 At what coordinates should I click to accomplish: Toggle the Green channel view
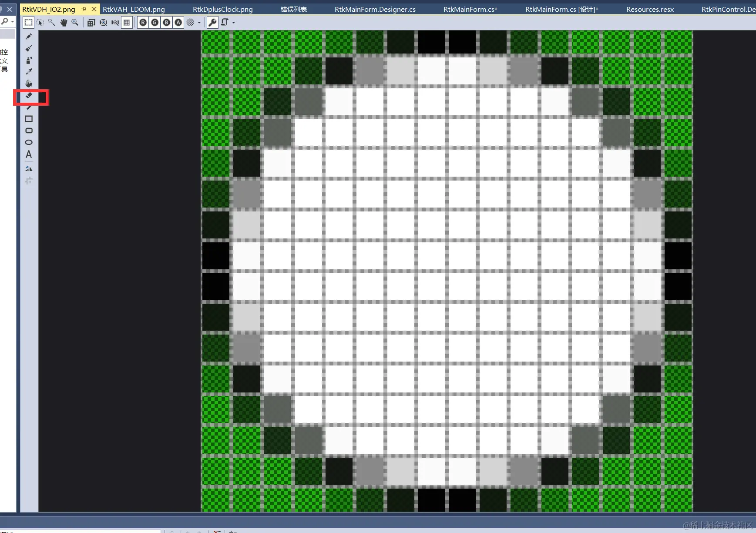pyautogui.click(x=155, y=23)
